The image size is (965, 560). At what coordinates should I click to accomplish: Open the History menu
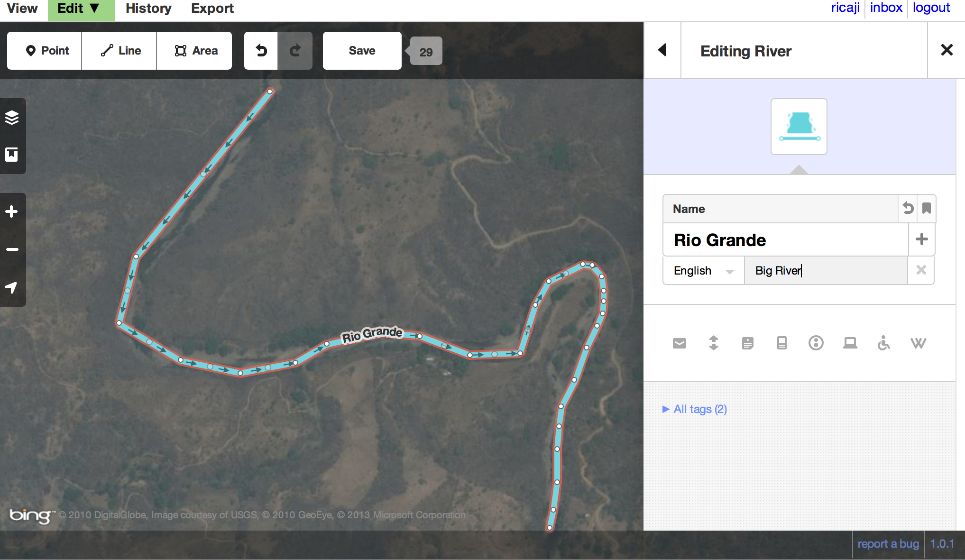148,8
